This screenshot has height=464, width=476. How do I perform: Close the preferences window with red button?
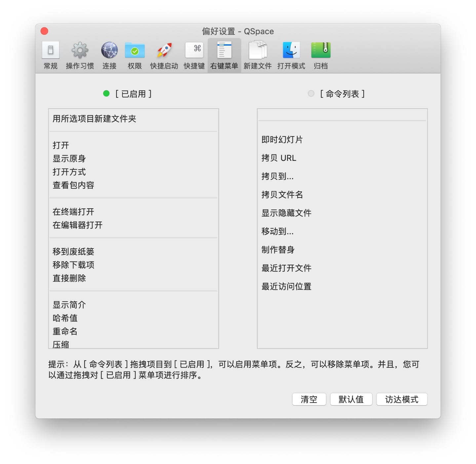45,31
